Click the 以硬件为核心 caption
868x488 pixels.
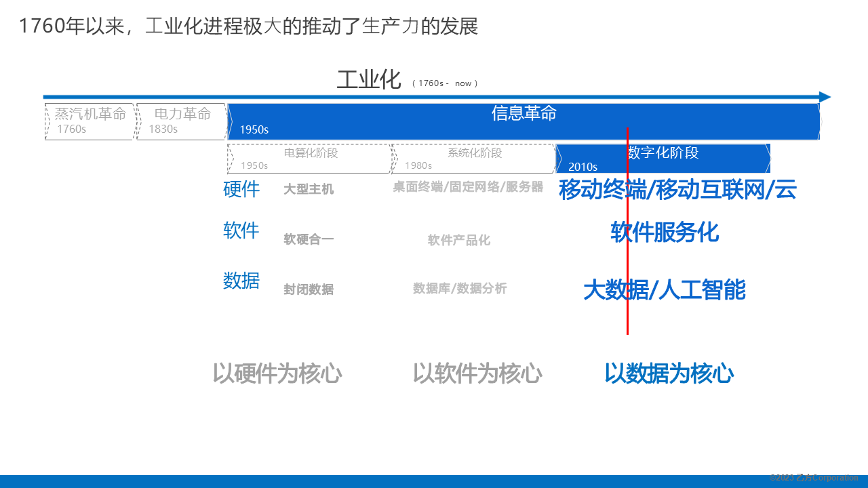pos(277,373)
